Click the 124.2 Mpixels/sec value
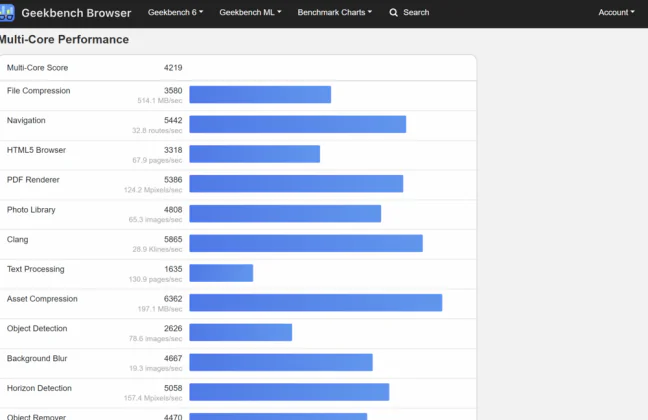648x420 pixels. tap(153, 190)
